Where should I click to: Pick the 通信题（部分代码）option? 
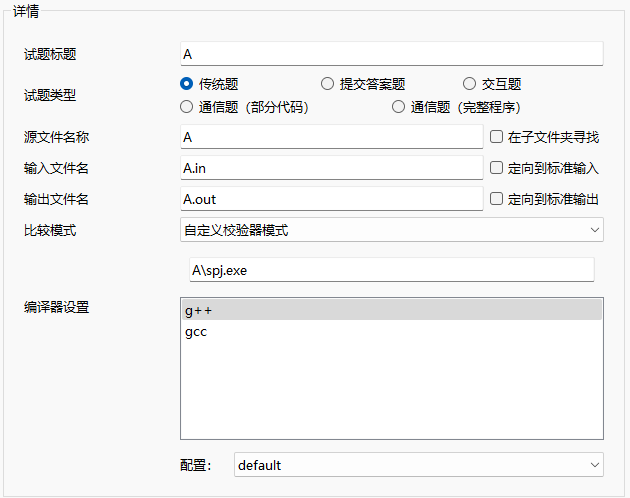click(186, 106)
